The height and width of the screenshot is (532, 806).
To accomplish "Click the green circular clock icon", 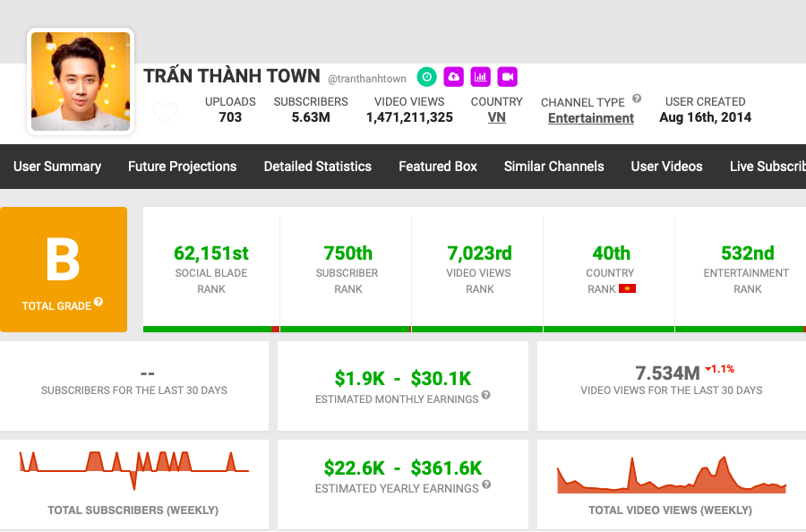I will point(427,78).
